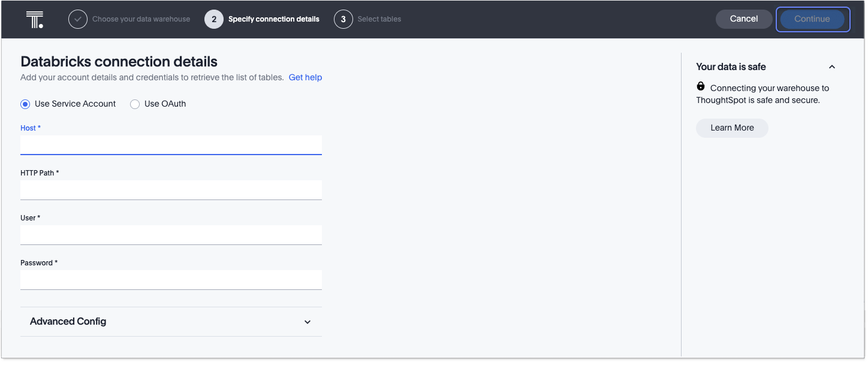Focus the Host input field
Viewport: 868px width, 366px height.
[x=171, y=145]
